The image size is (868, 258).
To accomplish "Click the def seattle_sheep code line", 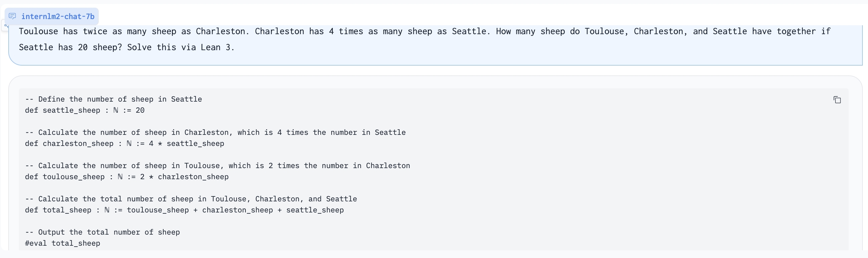I will pyautogui.click(x=85, y=110).
